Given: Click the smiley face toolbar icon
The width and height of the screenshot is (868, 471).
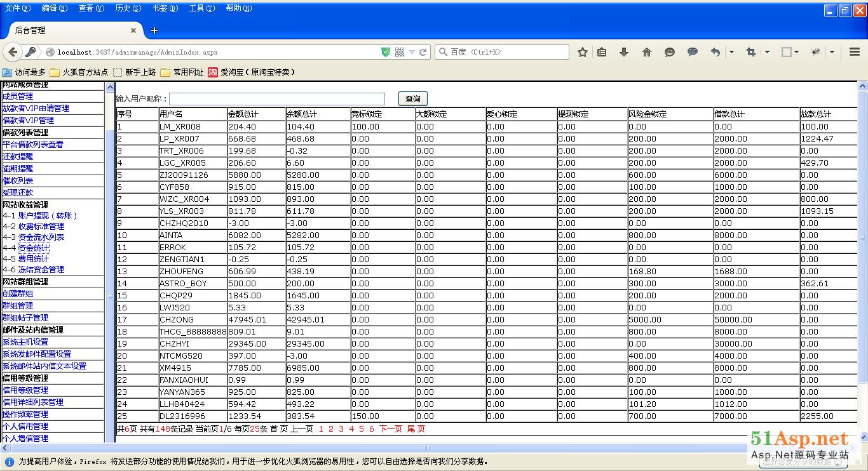Looking at the screenshot, I should pos(670,52).
